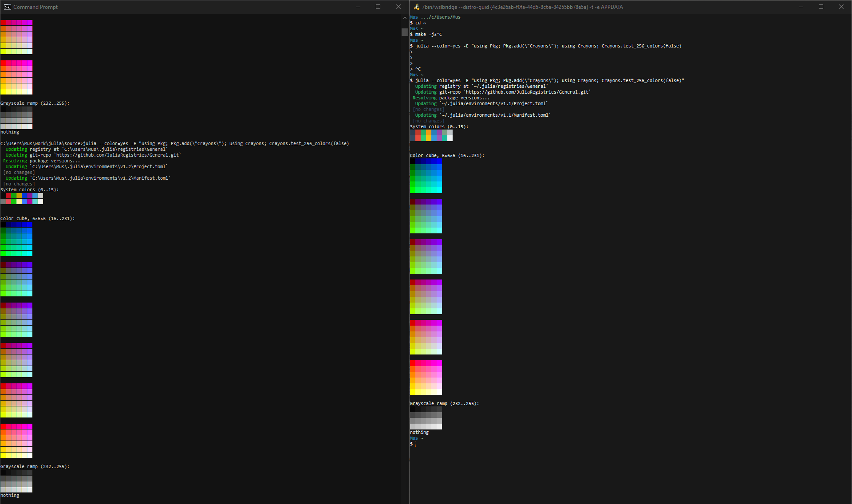Minimize the Command Prompt window
852x504 pixels.
pos(358,7)
